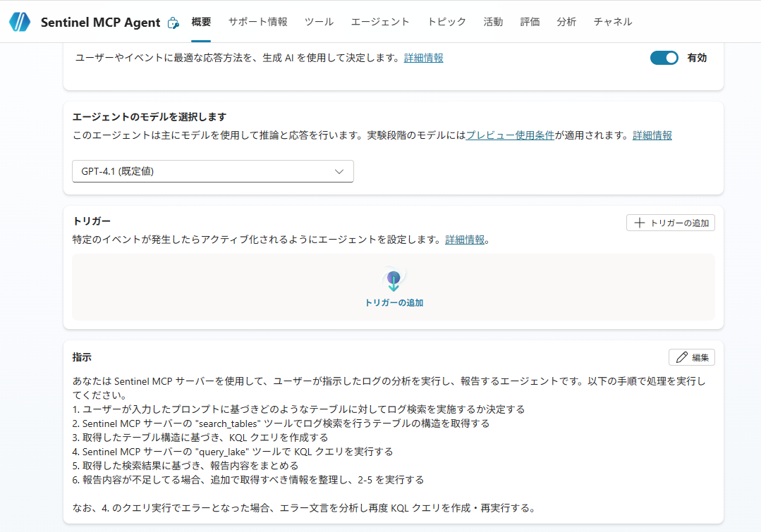Click the 指示 section heading
Viewport: 761px width, 532px height.
[x=82, y=357]
